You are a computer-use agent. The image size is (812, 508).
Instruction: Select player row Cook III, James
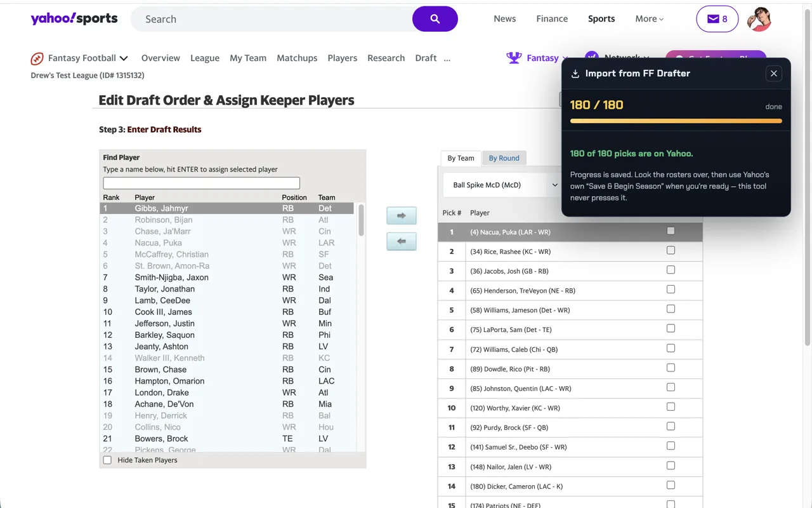point(227,312)
